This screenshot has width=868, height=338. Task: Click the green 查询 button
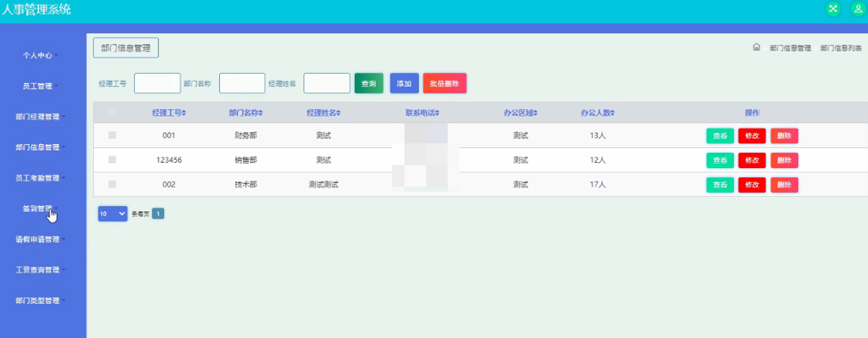[368, 84]
